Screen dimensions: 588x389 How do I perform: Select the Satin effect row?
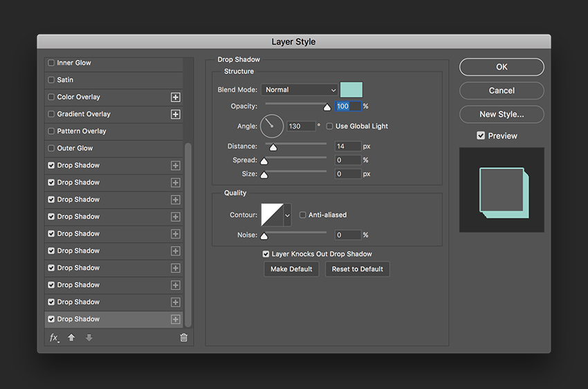(65, 80)
